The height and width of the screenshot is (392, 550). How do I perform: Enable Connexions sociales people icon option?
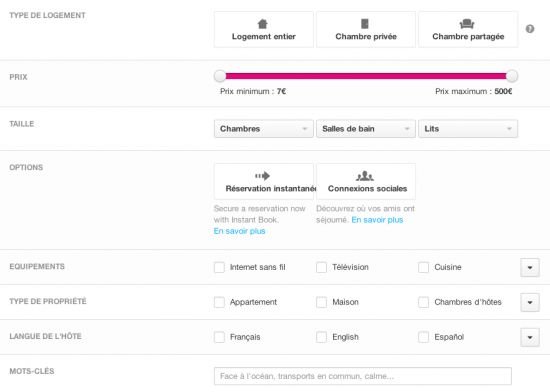click(365, 176)
